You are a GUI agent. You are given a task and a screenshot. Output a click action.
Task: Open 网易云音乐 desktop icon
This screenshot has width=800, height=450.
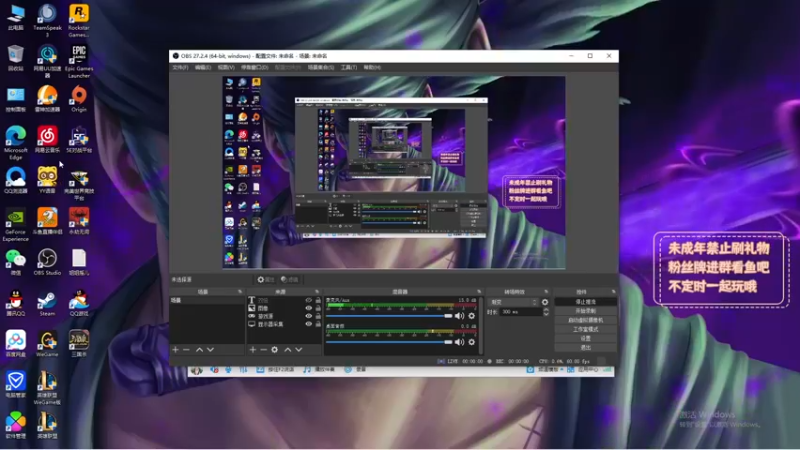pos(47,140)
